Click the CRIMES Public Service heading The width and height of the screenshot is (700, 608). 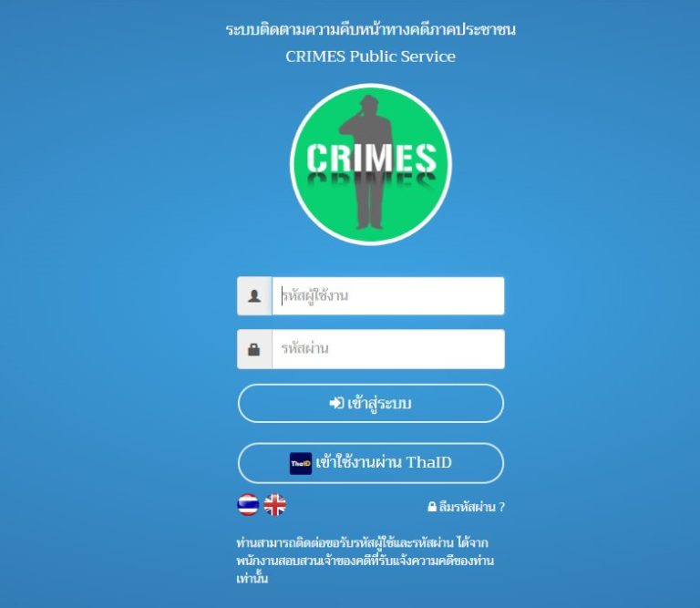[x=371, y=57]
